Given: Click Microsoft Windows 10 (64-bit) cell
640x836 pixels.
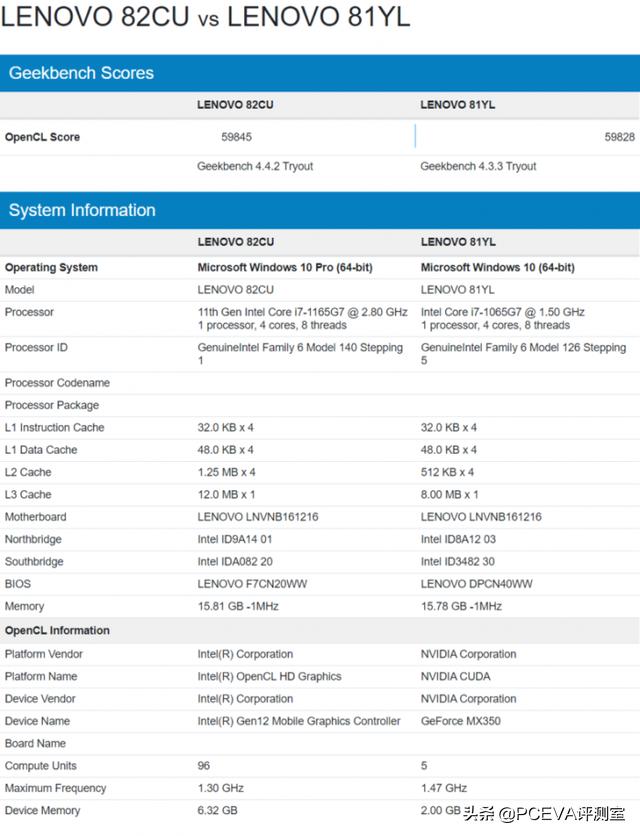Looking at the screenshot, I should 498,268.
